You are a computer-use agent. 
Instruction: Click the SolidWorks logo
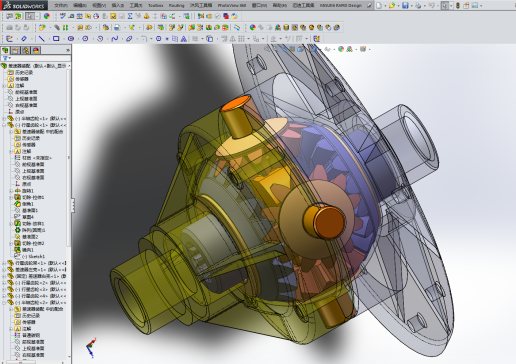24,5
